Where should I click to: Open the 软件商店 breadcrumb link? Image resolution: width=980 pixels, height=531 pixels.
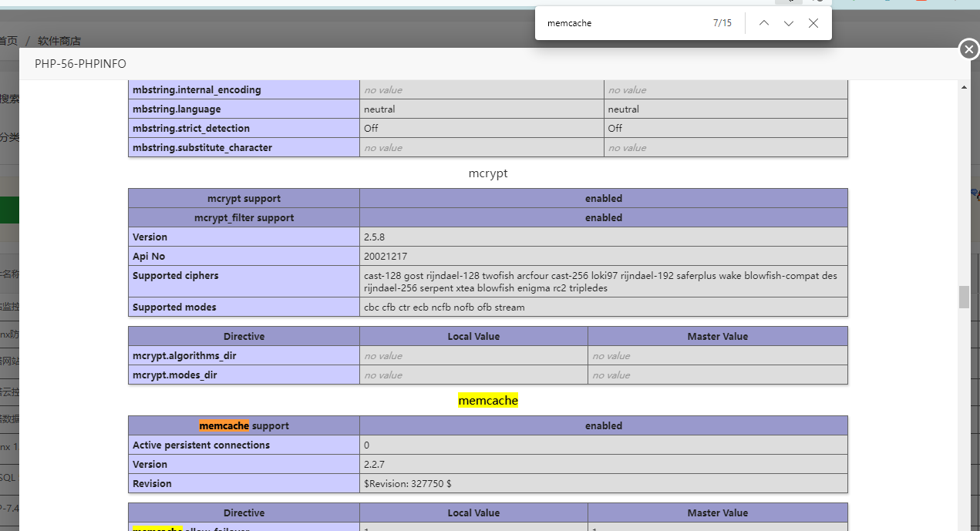pos(59,41)
